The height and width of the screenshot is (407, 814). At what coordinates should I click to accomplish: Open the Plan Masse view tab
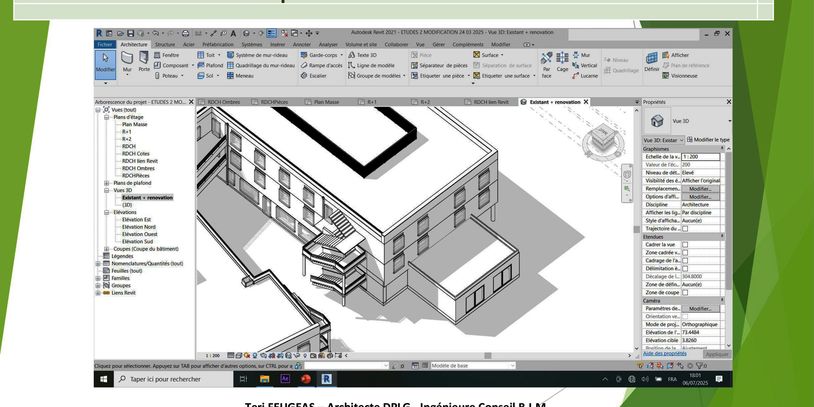[x=326, y=102]
